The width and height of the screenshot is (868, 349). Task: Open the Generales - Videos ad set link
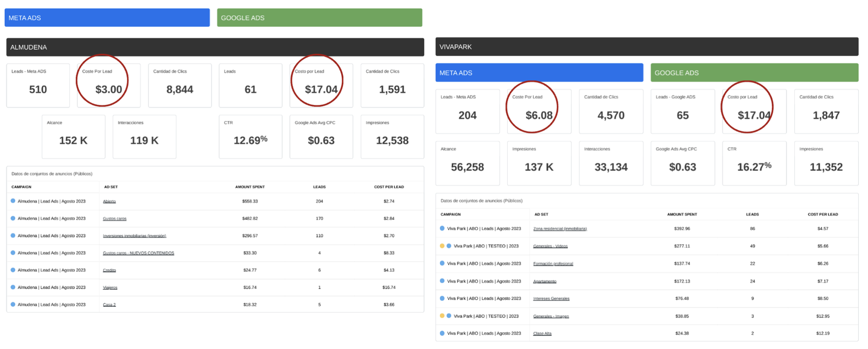pyautogui.click(x=550, y=246)
